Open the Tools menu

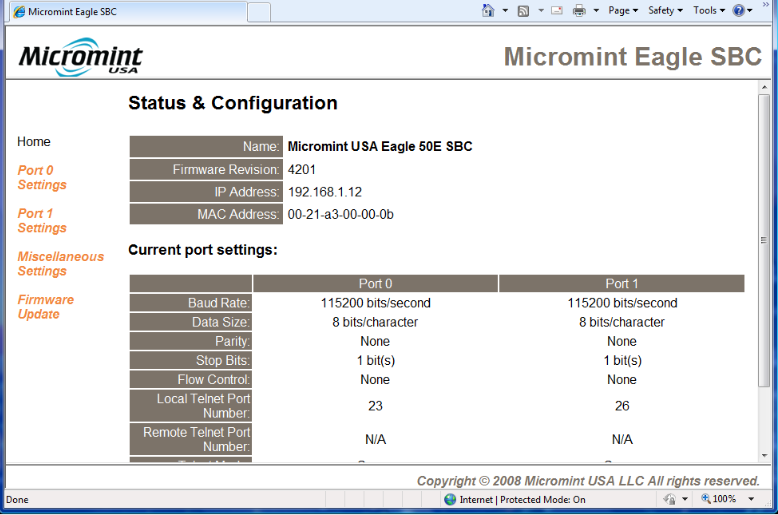709,11
